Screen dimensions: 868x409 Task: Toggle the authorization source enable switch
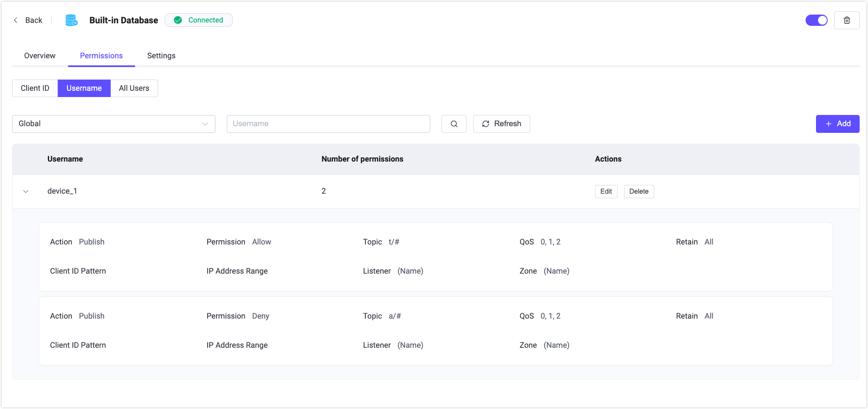click(x=816, y=20)
